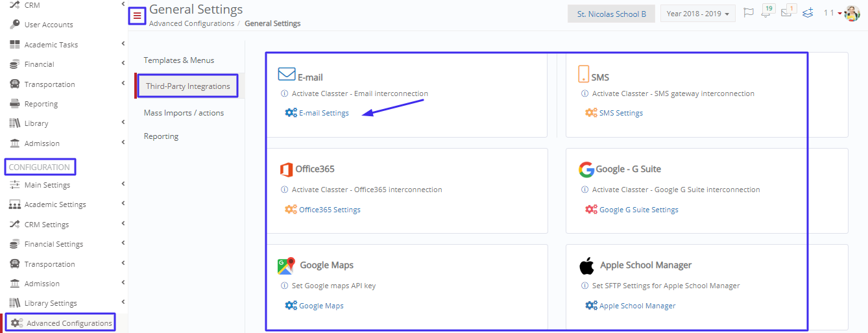Open the Year 2018 - 2019 dropdown
Viewport: 868px width, 333px height.
click(x=697, y=14)
